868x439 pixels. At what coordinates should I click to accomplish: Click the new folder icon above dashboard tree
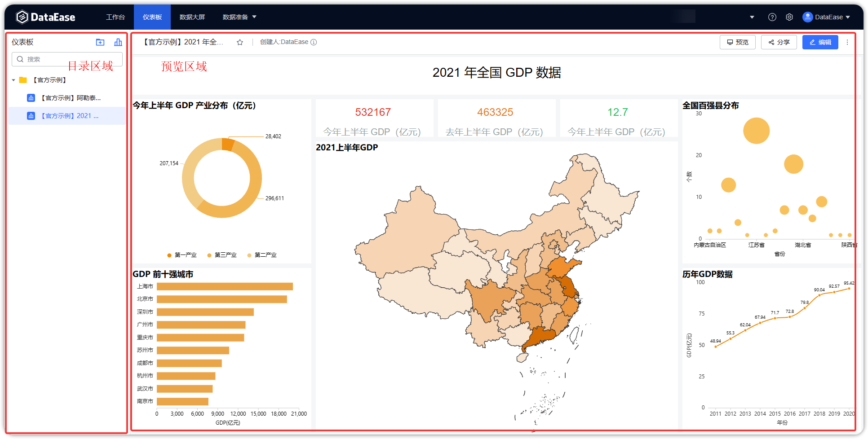(x=100, y=42)
